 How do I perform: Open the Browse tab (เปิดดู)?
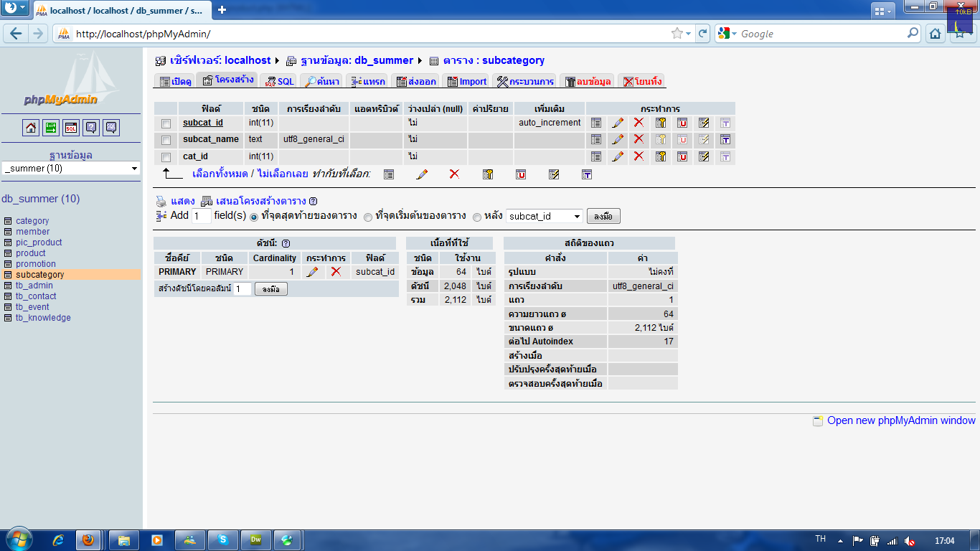click(x=175, y=81)
